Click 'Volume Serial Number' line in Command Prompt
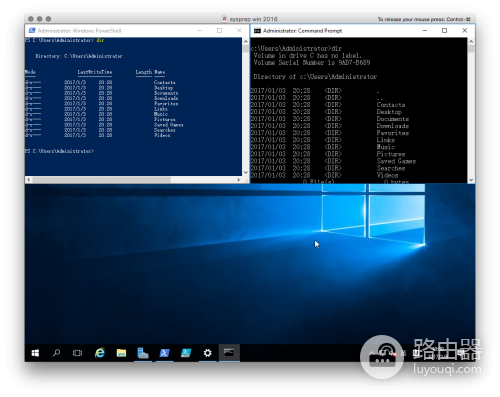Image resolution: width=500 pixels, height=397 pixels. coord(312,62)
